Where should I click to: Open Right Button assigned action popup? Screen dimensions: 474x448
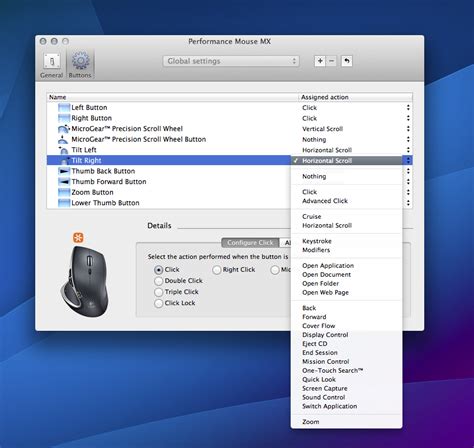(408, 118)
